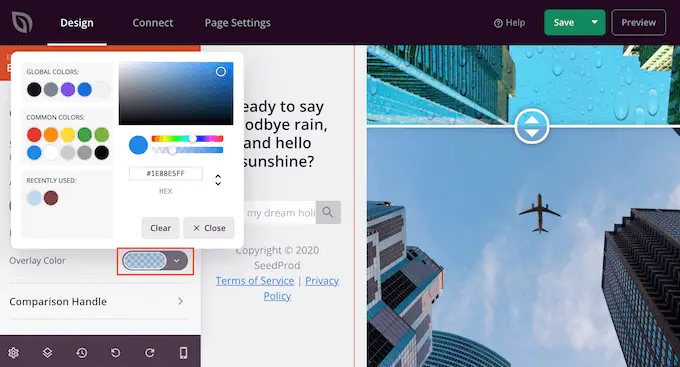This screenshot has width=680, height=367.
Task: Choose the light blue recently used color
Action: click(34, 198)
